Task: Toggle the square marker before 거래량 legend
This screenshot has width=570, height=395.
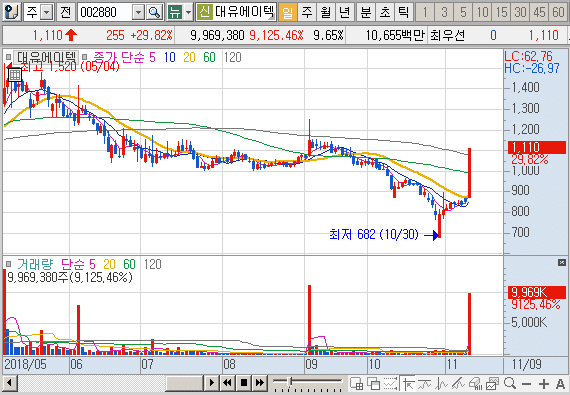Action: pyautogui.click(x=8, y=264)
